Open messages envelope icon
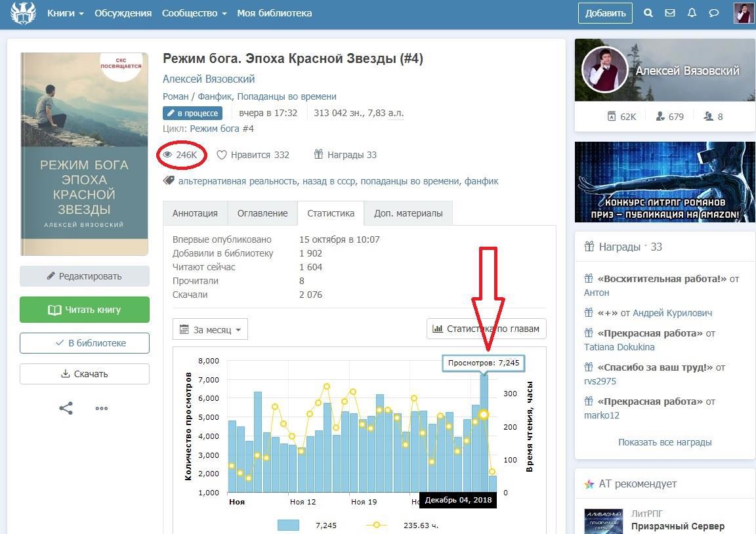Screen dimensions: 756x534 click(670, 13)
